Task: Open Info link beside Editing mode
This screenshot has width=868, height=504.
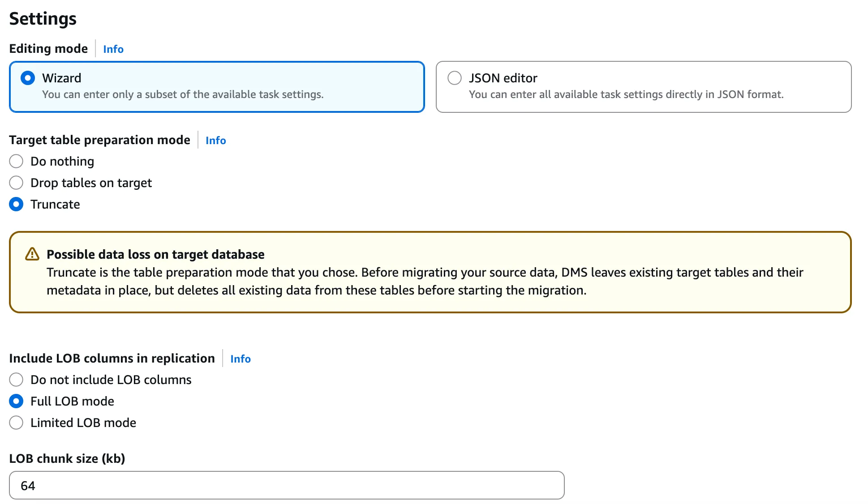Action: point(113,49)
